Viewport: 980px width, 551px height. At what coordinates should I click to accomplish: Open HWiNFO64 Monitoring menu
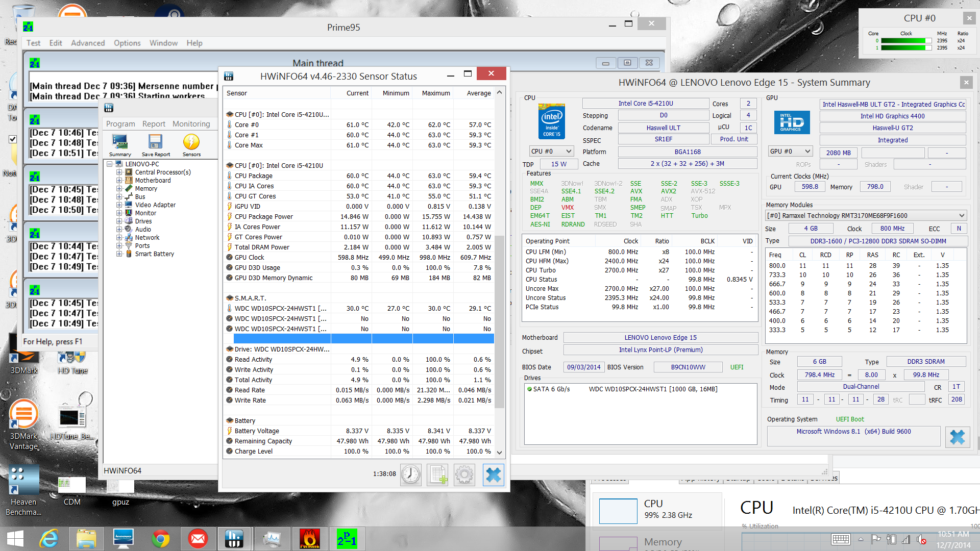[191, 124]
